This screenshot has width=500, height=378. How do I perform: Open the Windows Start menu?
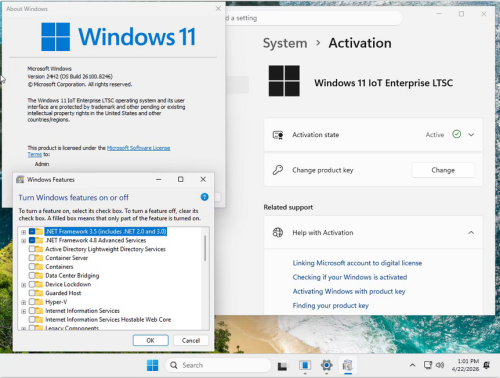point(153,365)
